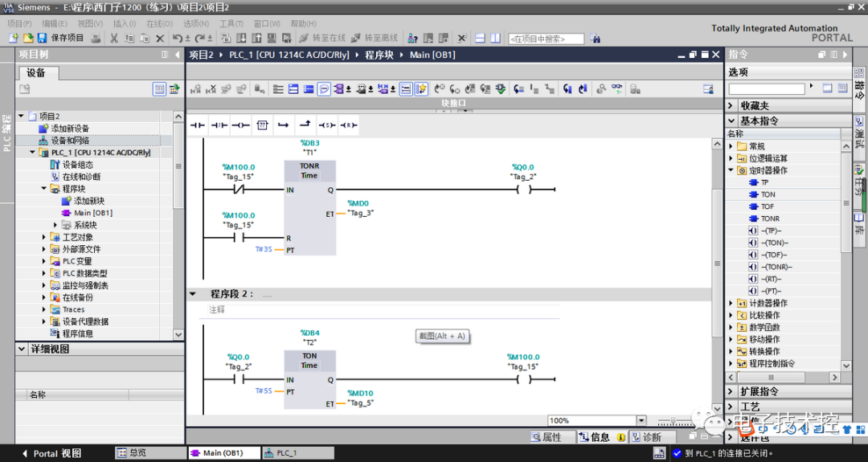Click the 保存项目 (save project) button

[x=61, y=39]
